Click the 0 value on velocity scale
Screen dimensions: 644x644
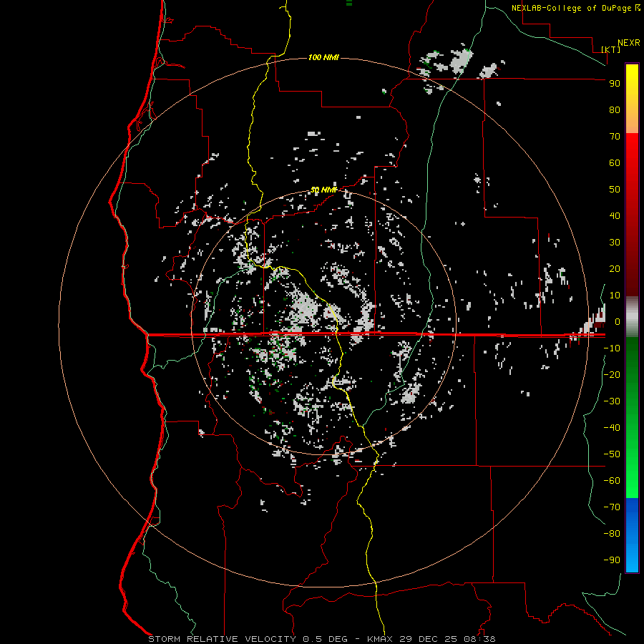pyautogui.click(x=617, y=322)
